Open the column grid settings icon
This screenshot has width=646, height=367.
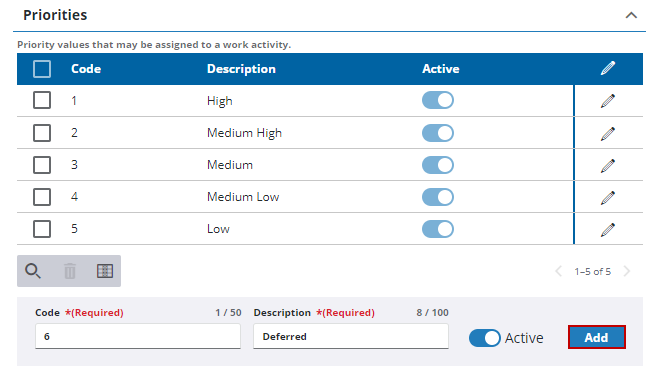coord(105,271)
